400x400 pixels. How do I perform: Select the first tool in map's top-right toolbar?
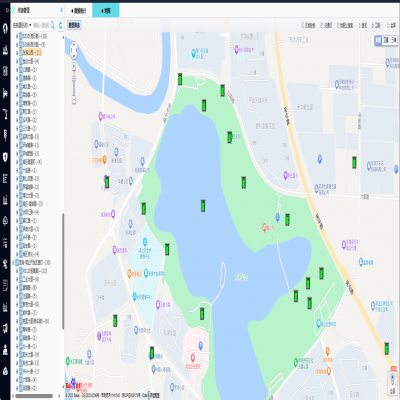point(308,25)
